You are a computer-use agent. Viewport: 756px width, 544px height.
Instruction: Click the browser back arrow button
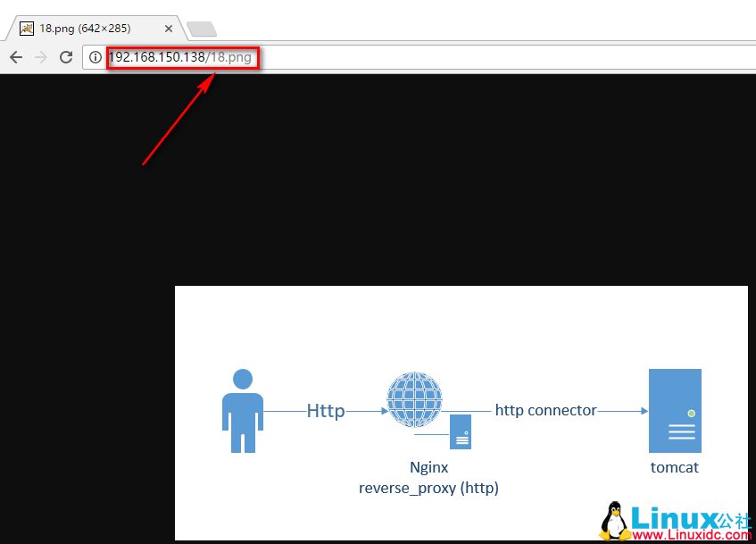[x=16, y=57]
